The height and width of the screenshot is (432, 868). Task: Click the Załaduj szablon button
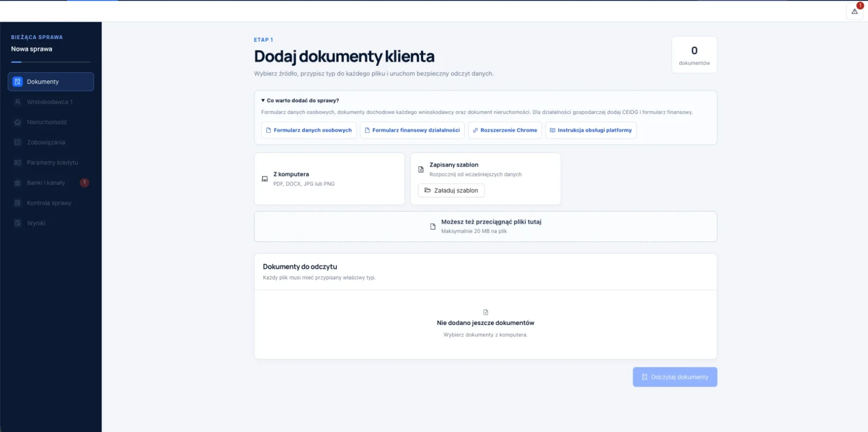pyautogui.click(x=451, y=190)
